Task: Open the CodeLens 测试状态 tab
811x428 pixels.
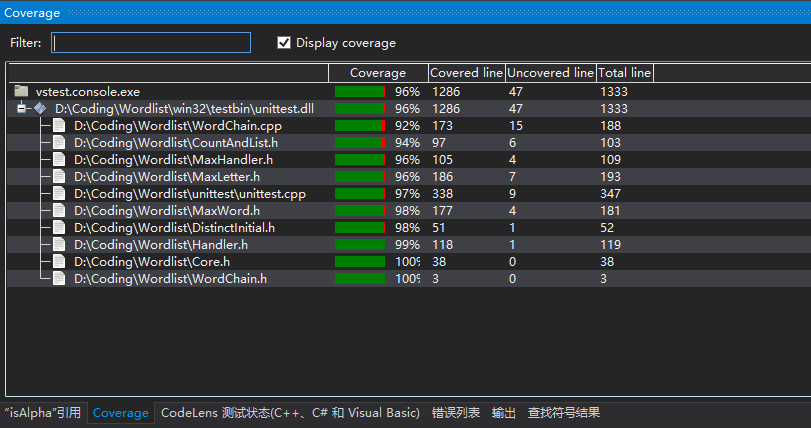Action: (290, 413)
